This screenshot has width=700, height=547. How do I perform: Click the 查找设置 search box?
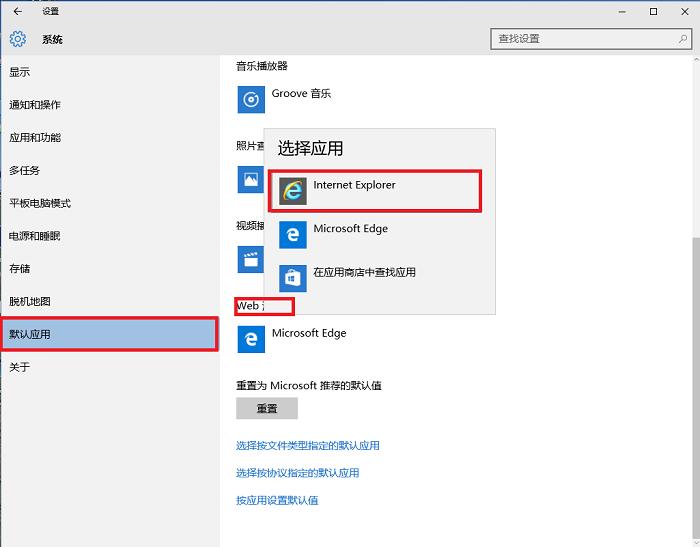[591, 39]
